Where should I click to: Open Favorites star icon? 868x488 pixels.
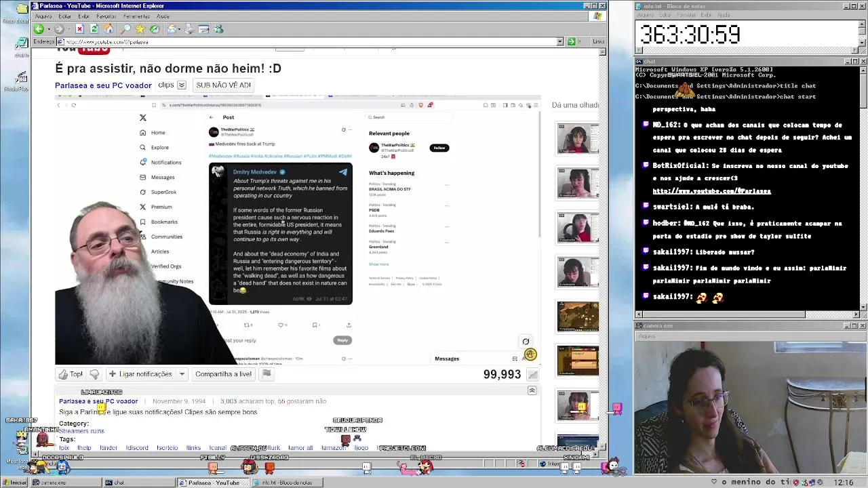(140, 29)
